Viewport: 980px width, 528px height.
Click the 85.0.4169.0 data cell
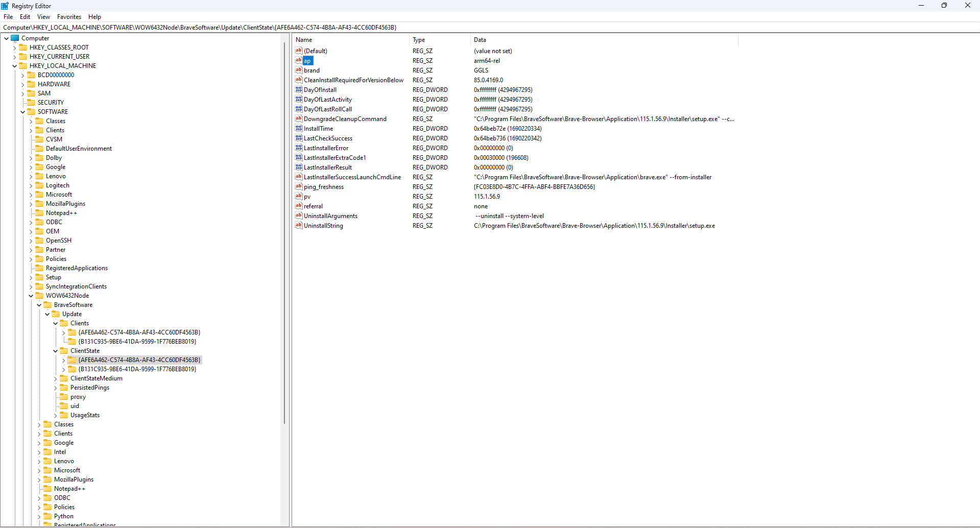pyautogui.click(x=488, y=80)
